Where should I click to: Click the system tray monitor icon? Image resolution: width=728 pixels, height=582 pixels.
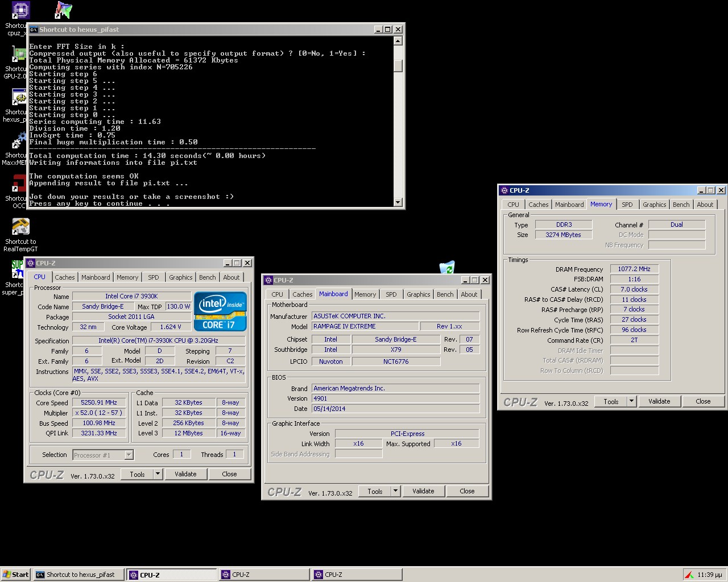(689, 575)
